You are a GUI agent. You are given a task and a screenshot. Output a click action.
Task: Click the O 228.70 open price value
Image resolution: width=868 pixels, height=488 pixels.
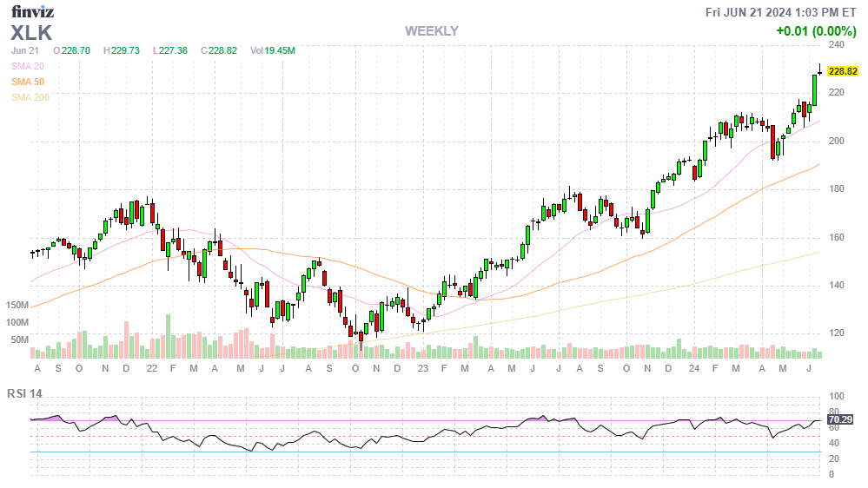[x=71, y=50]
